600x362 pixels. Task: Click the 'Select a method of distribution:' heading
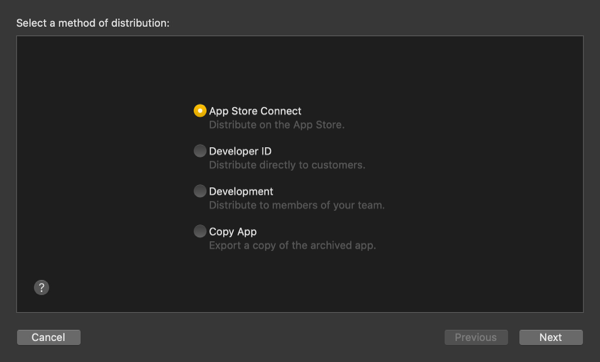coord(93,23)
